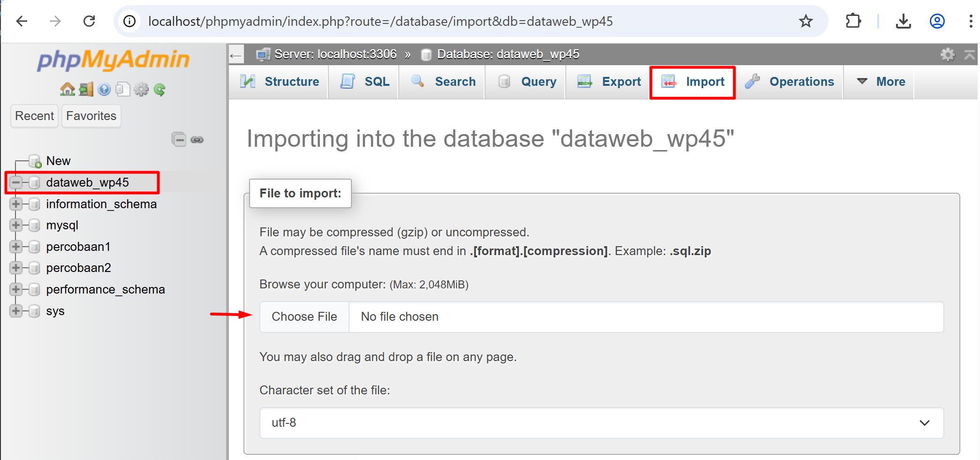Open navigation panel settings gear icon
Screen dimensions: 980x460
(x=141, y=89)
